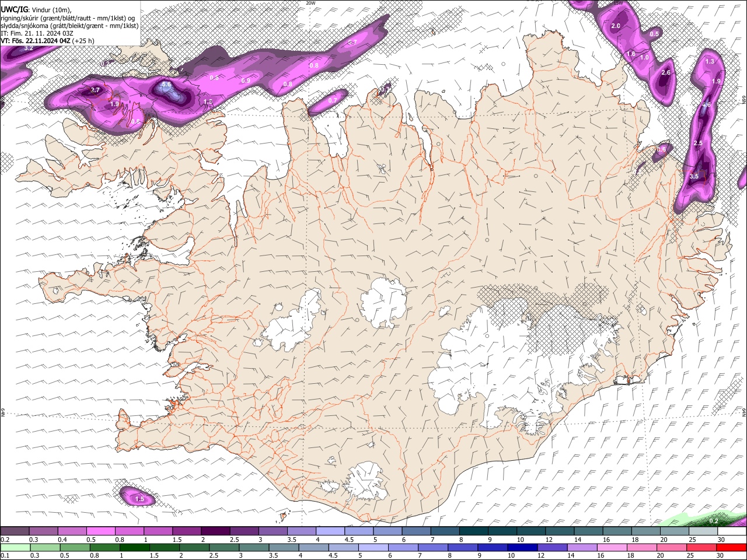The width and height of the screenshot is (747, 560).
Task: Click the 5.6 precipitation maximum label
Action: [x=166, y=85]
